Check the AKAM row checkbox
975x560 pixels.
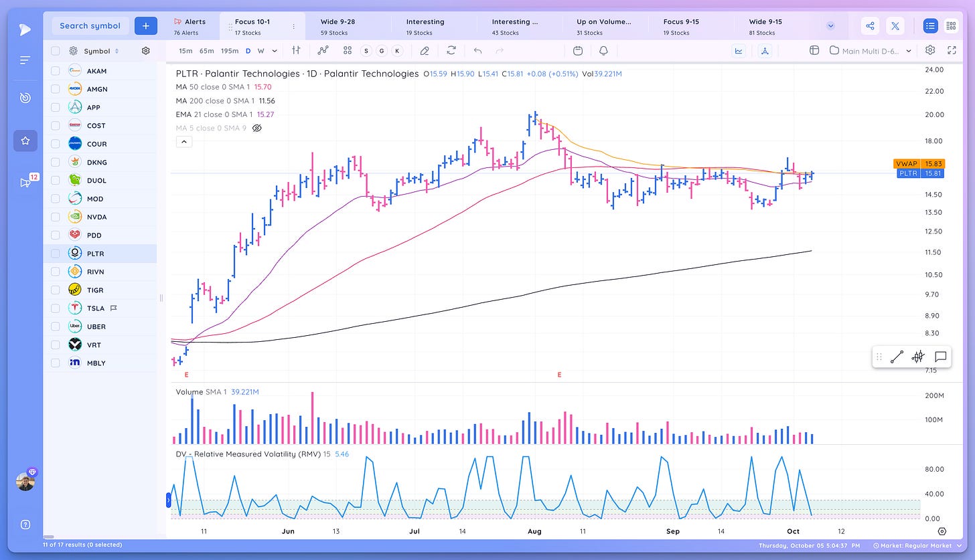click(x=56, y=71)
